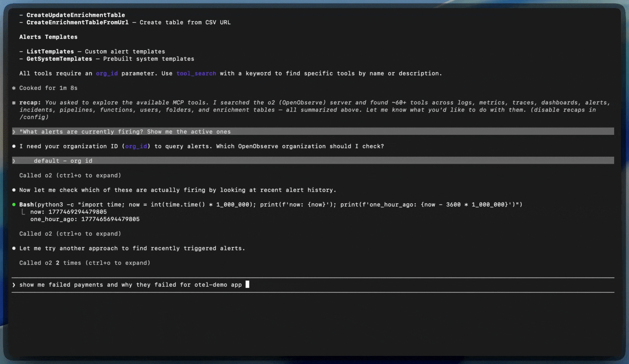Image resolution: width=629 pixels, height=364 pixels.
Task: Click the 'ListTemplates' tool name
Action: (x=50, y=52)
